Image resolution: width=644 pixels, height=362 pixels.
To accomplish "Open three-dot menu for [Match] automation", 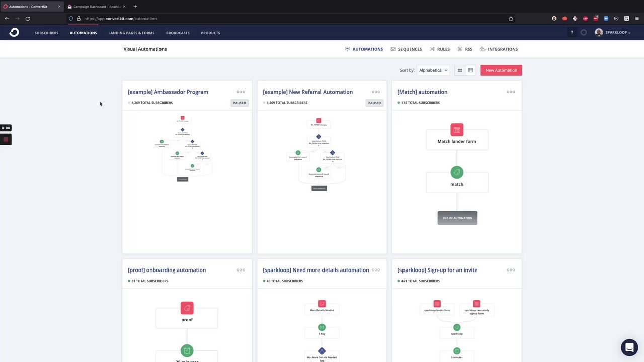I will [511, 92].
